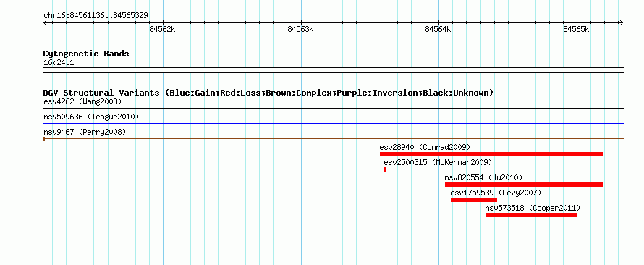This screenshot has width=644, height=265.
Task: Click the blue line of nsv509636
Action: click(334, 123)
